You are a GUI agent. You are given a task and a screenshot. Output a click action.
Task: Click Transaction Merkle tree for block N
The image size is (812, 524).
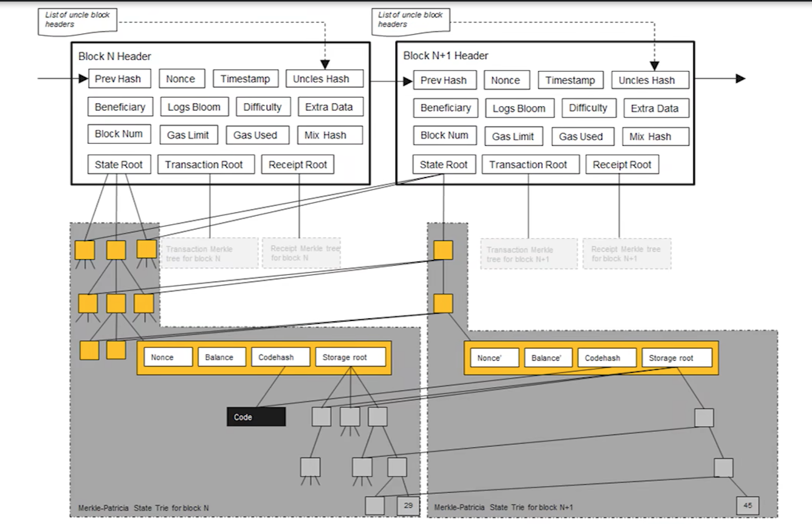[x=210, y=253]
